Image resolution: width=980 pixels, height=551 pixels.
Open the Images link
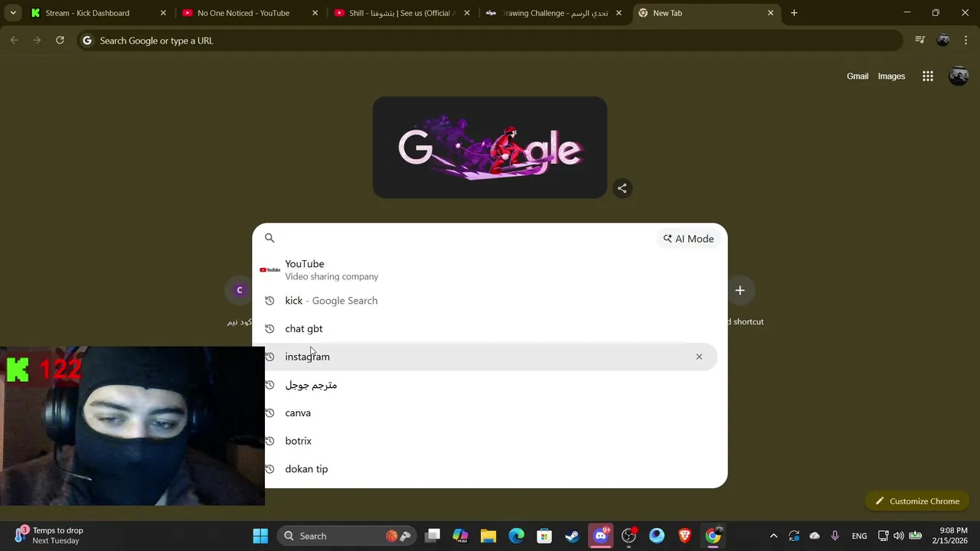tap(891, 77)
